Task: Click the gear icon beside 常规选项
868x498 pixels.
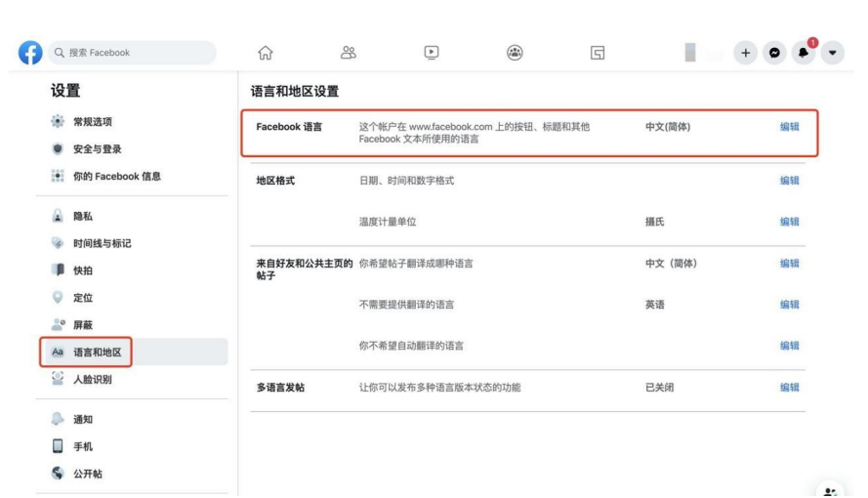Action: [58, 121]
